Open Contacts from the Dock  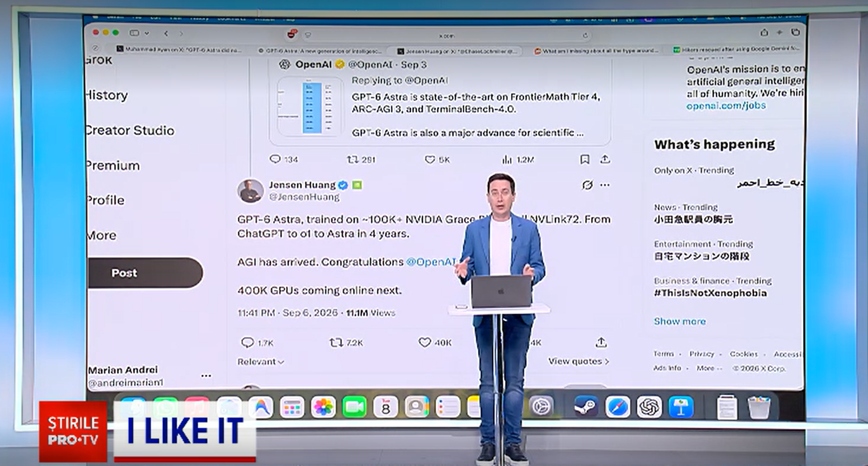click(416, 407)
